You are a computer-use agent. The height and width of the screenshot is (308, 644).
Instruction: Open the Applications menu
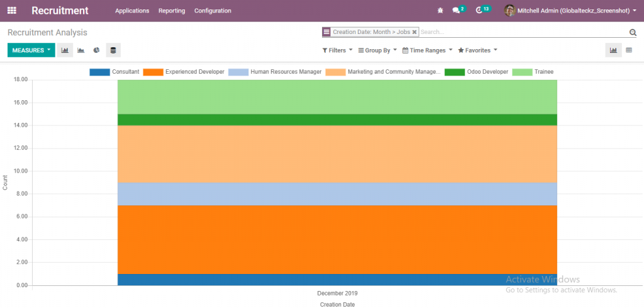pos(132,11)
